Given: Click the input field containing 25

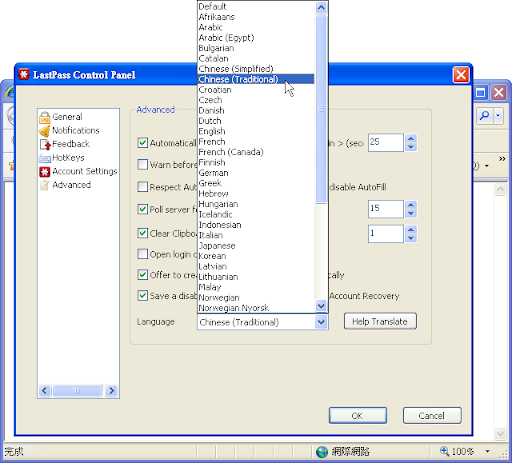Looking at the screenshot, I should tap(386, 143).
